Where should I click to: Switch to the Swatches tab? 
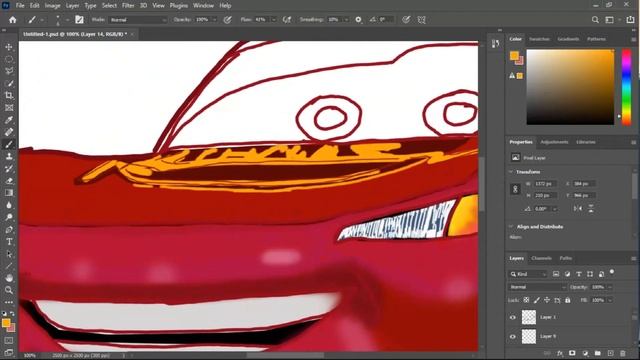(539, 39)
